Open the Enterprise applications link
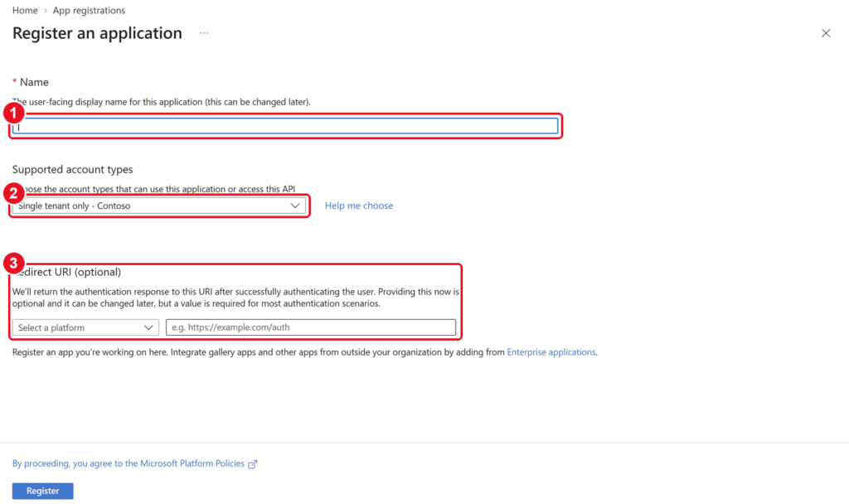849x504 pixels. pyautogui.click(x=551, y=351)
